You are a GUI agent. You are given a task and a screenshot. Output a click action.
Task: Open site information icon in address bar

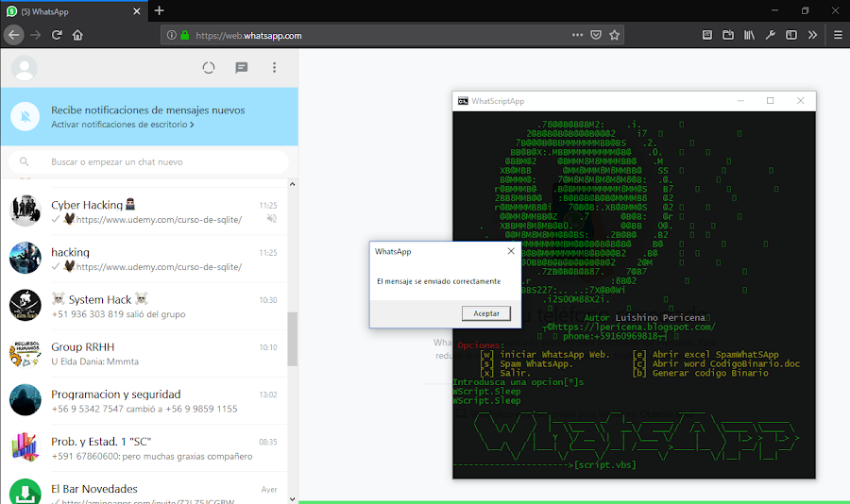click(x=171, y=35)
